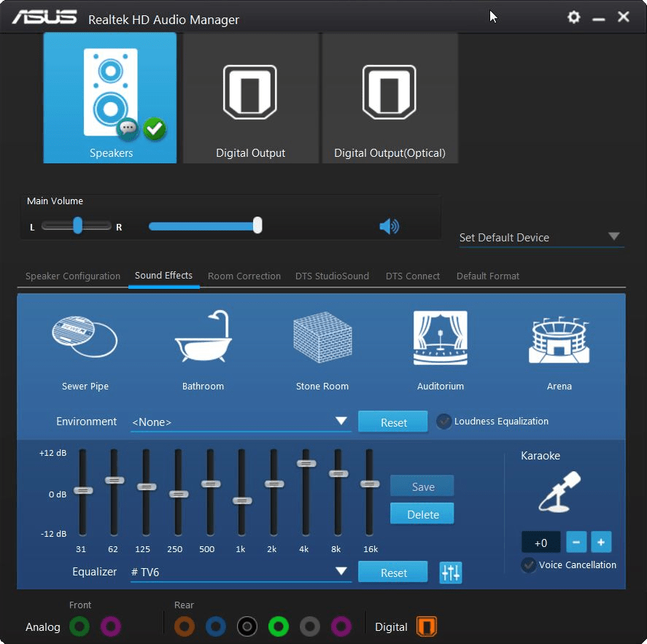This screenshot has width=647, height=644.
Task: Reset the Environment setting
Action: (x=393, y=422)
